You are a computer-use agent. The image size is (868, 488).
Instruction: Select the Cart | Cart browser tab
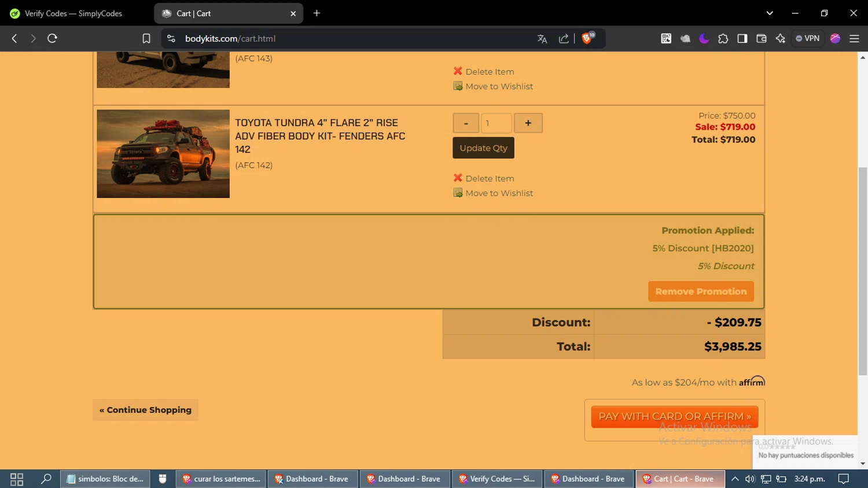229,13
